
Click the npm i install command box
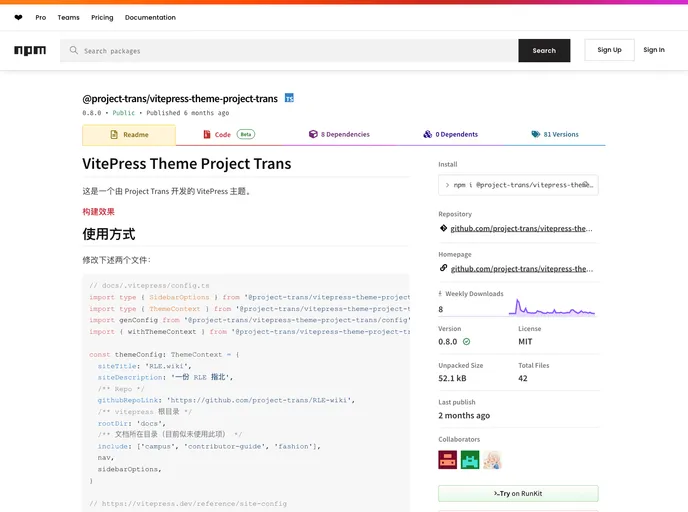518,185
